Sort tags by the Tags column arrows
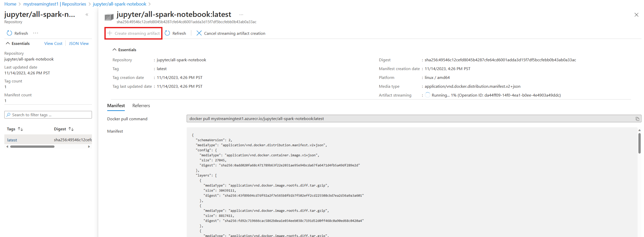Image resolution: width=644 pixels, height=237 pixels. point(20,129)
